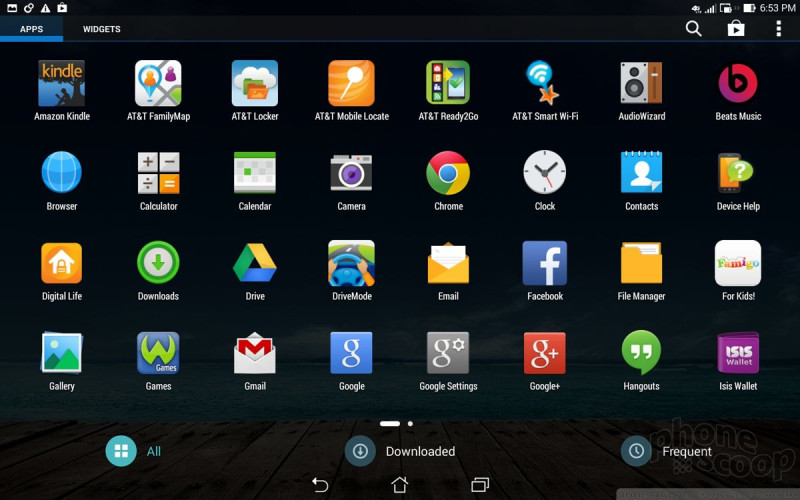
Task: Select the APPS tab
Action: coord(31,29)
